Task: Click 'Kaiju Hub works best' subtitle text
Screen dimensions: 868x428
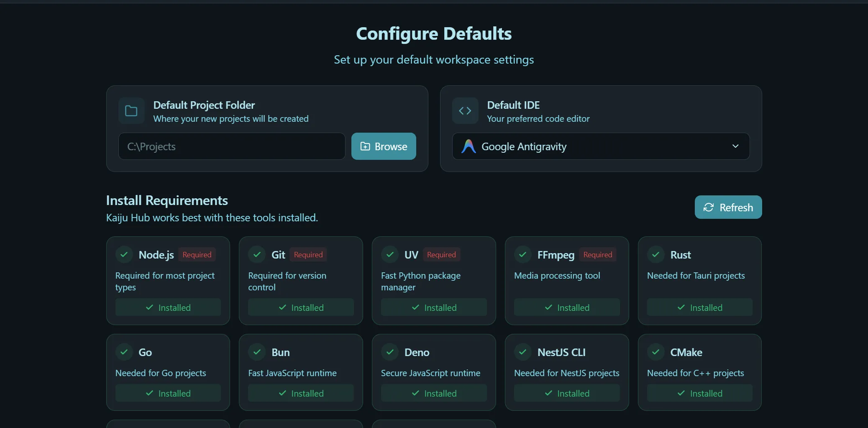Action: pyautogui.click(x=212, y=218)
